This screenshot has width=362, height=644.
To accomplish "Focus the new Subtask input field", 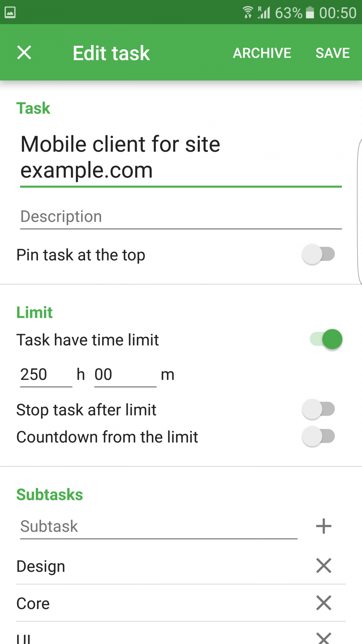I will (158, 526).
